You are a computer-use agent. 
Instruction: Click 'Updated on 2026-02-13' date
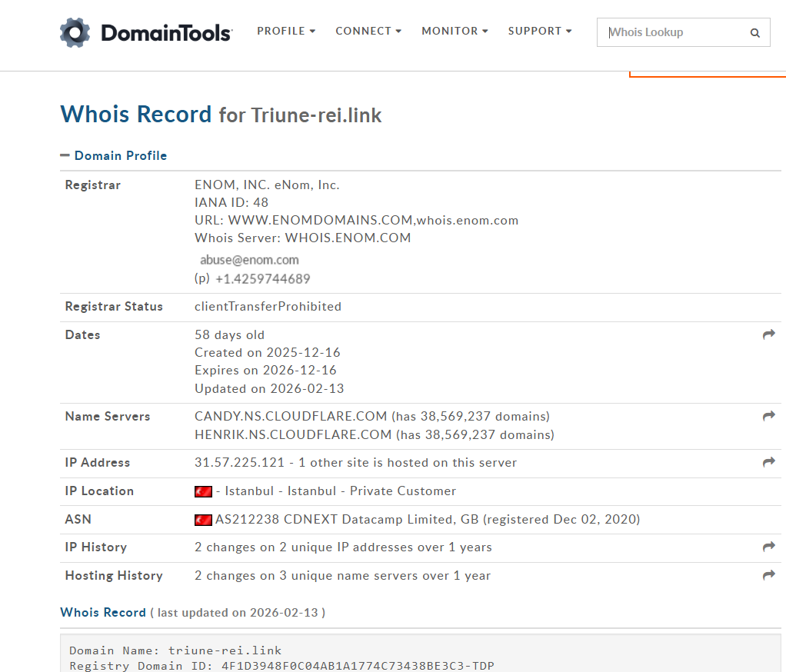pos(269,388)
